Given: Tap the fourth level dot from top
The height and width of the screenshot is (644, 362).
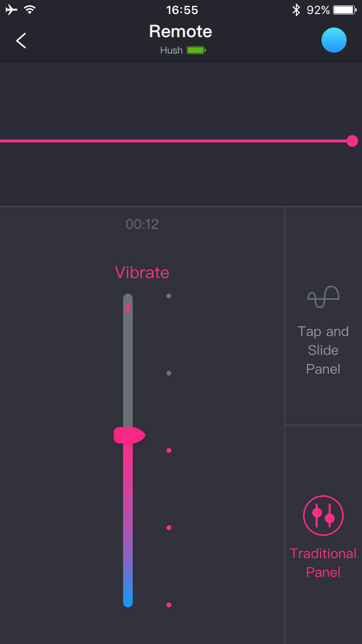Looking at the screenshot, I should coord(169,528).
